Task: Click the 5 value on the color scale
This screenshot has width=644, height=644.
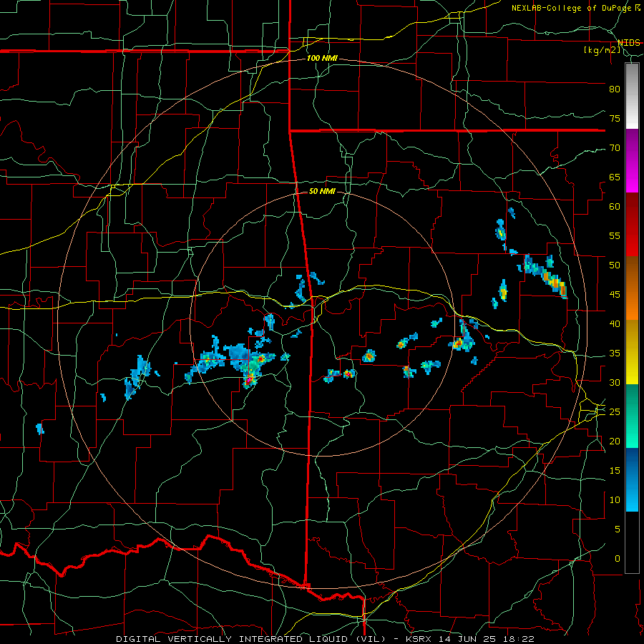Action: (618, 530)
